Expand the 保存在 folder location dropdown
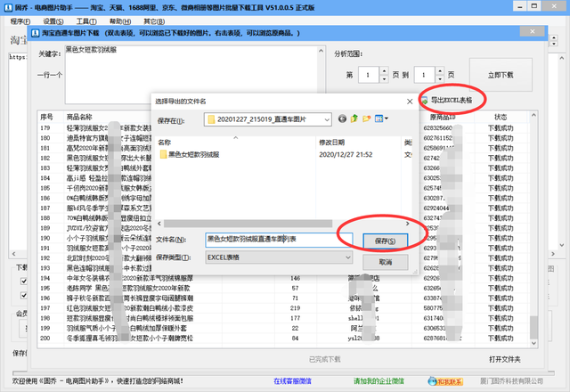570x392 pixels. [x=327, y=119]
